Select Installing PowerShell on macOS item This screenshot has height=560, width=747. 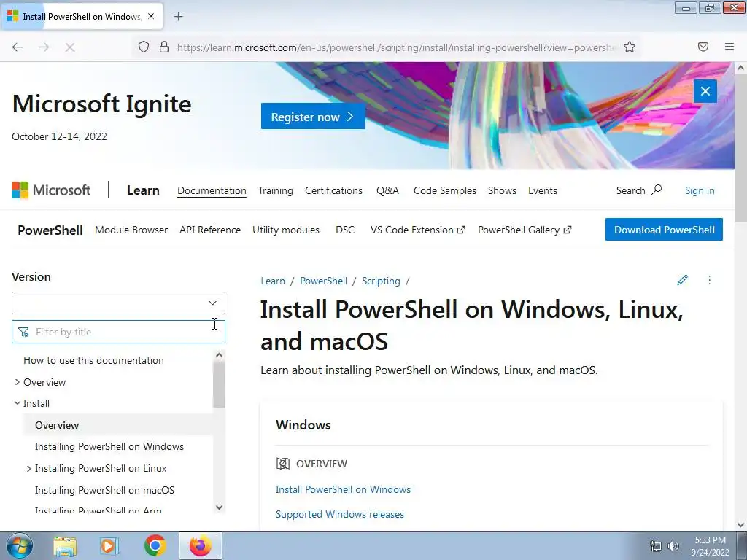click(x=104, y=490)
